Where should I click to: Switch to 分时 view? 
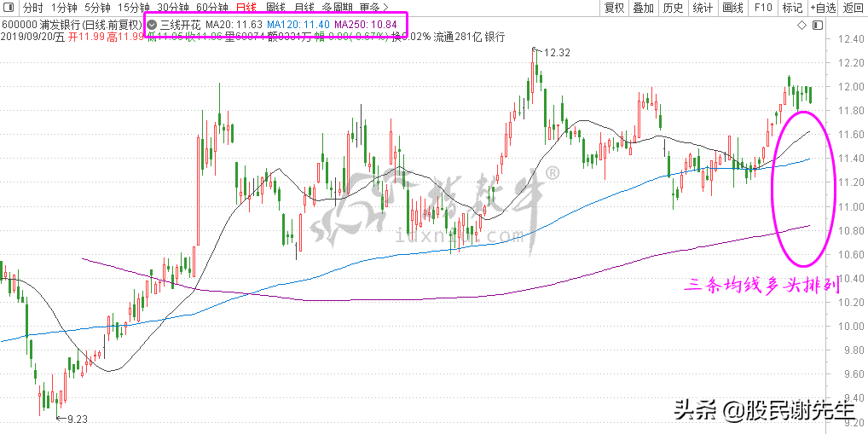(32, 8)
